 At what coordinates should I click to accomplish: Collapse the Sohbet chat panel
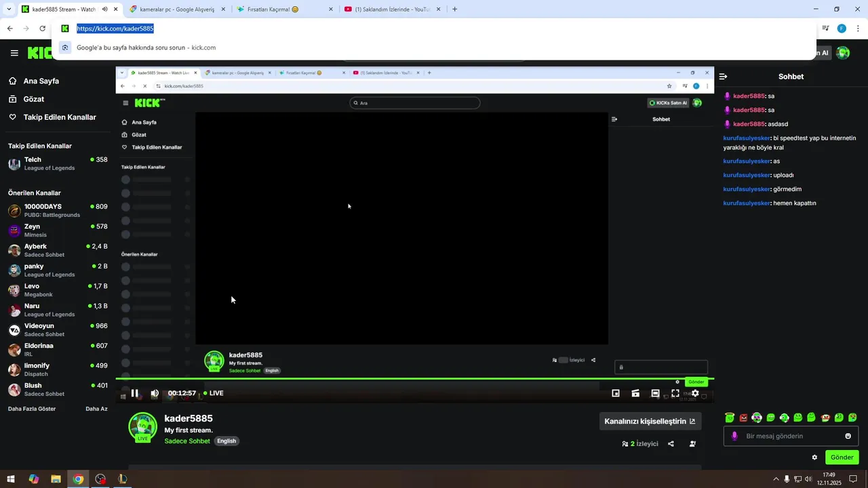pyautogui.click(x=723, y=77)
